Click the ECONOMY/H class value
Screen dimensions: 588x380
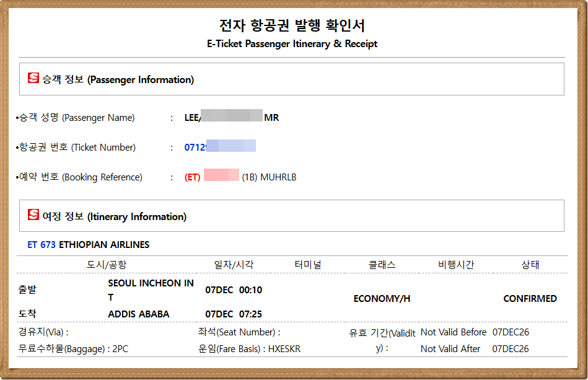382,299
